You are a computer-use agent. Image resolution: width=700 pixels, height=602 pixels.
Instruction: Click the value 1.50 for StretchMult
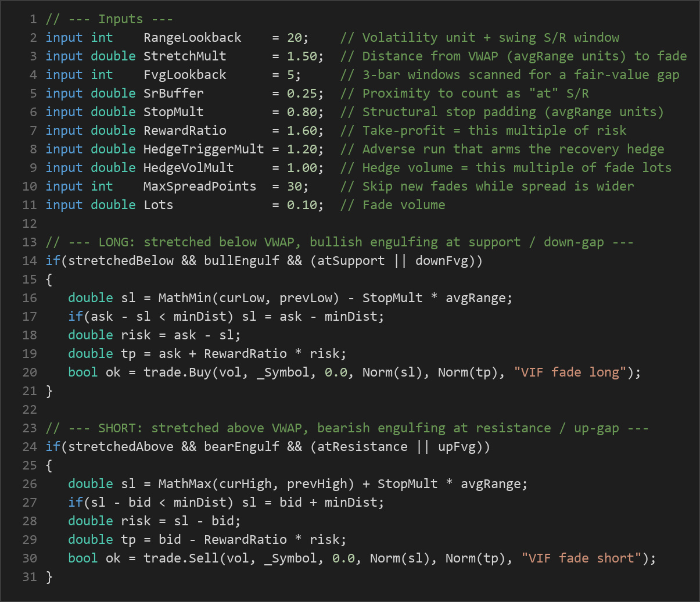coord(302,56)
